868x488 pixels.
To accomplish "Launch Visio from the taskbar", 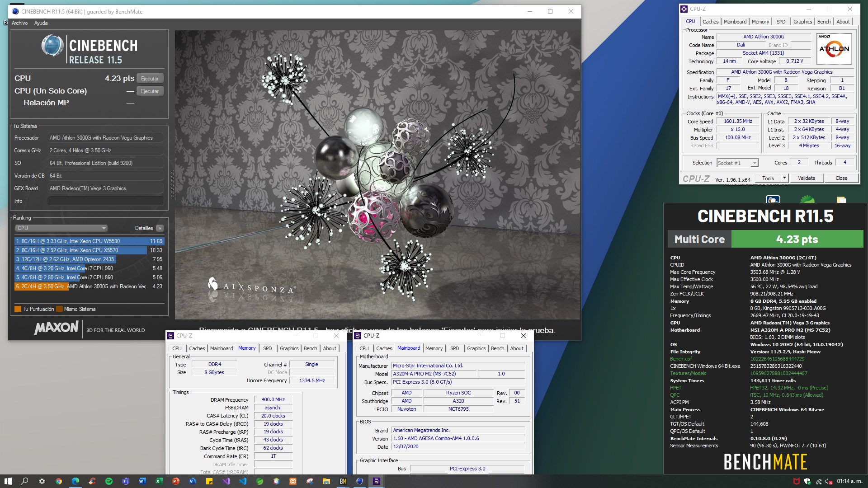I will (x=192, y=481).
